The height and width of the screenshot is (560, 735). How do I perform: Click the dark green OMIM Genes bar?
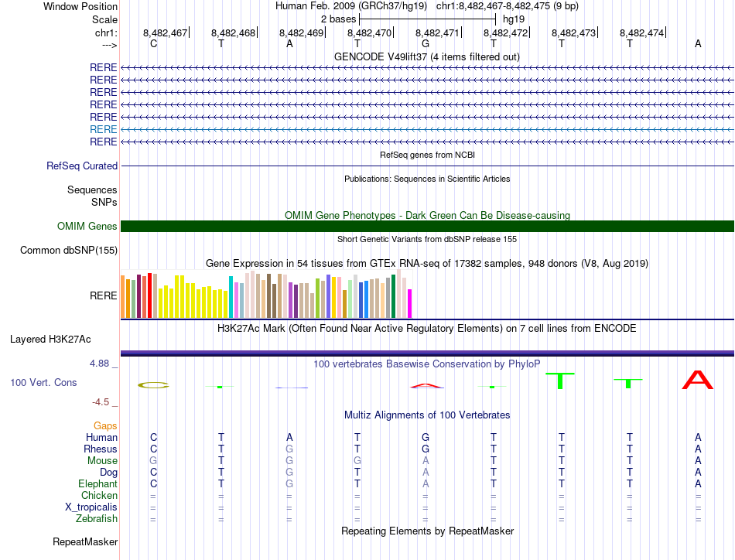coord(427,227)
